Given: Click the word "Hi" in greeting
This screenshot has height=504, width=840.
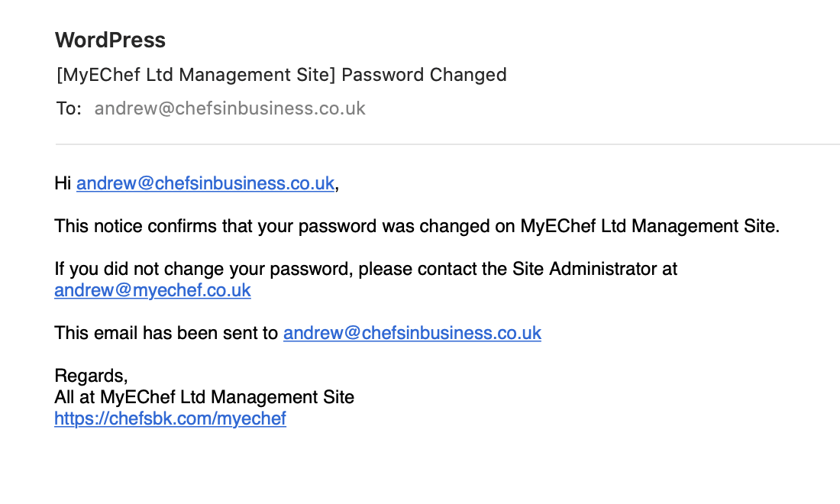Looking at the screenshot, I should (x=63, y=183).
